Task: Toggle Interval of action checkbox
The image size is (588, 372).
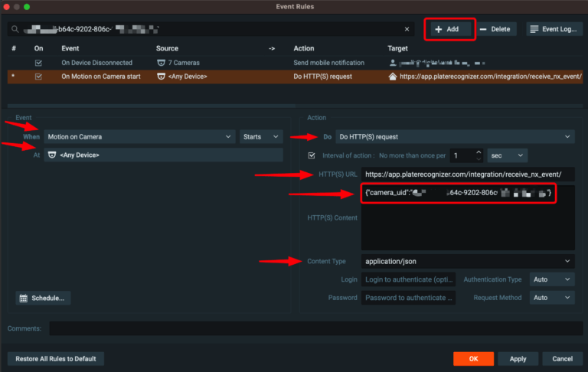Action: pos(312,155)
